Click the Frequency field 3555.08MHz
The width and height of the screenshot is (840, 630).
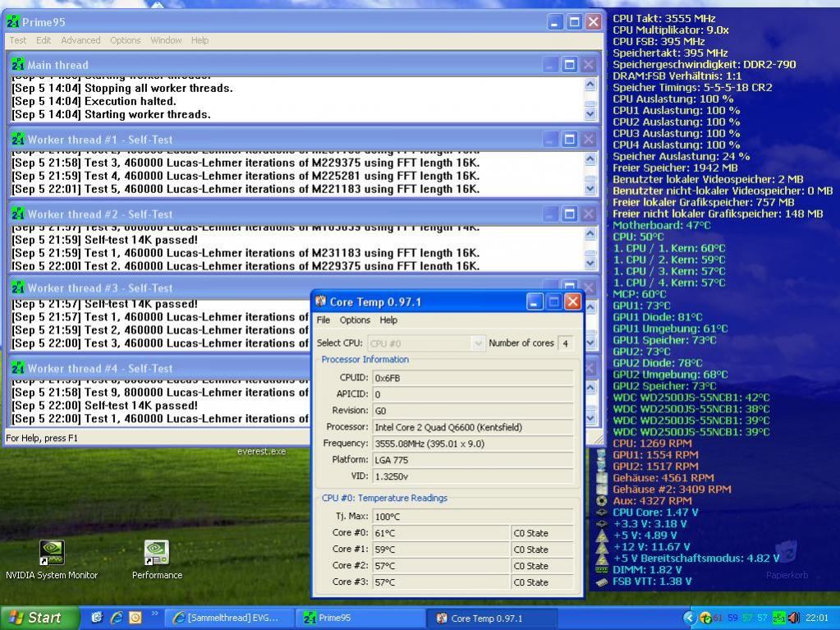473,444
